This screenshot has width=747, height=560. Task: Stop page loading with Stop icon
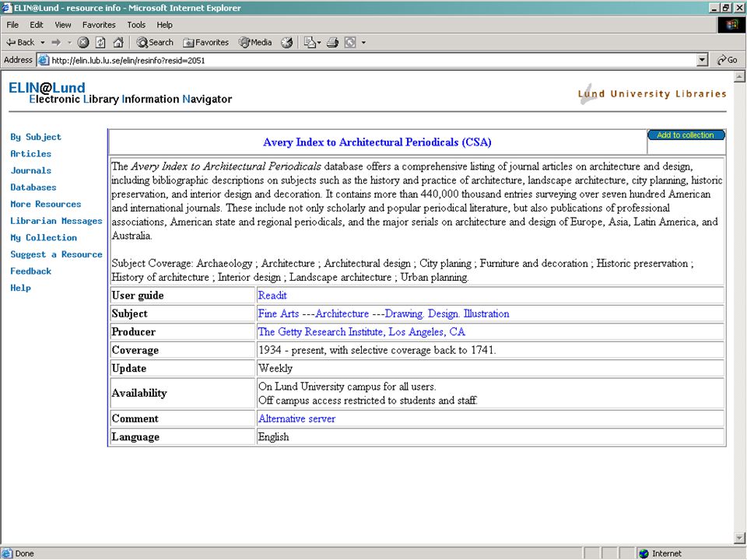[x=83, y=42]
